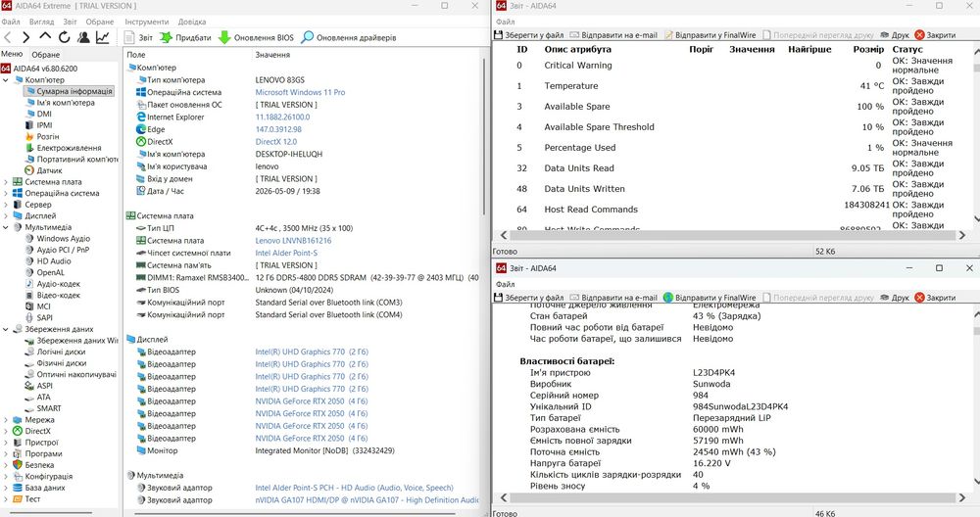This screenshot has height=517, width=980.
Task: Open the graph chart toolbar icon
Action: [103, 37]
